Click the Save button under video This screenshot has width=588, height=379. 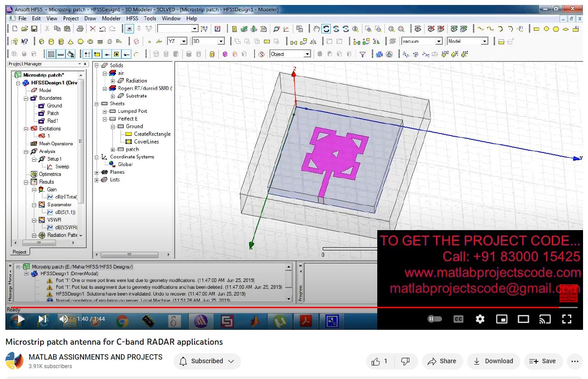[543, 361]
